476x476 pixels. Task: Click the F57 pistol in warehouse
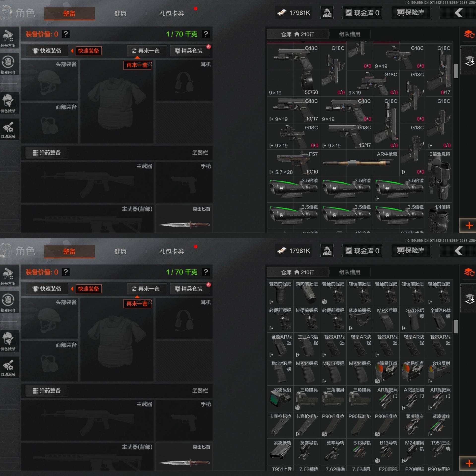coord(293,162)
